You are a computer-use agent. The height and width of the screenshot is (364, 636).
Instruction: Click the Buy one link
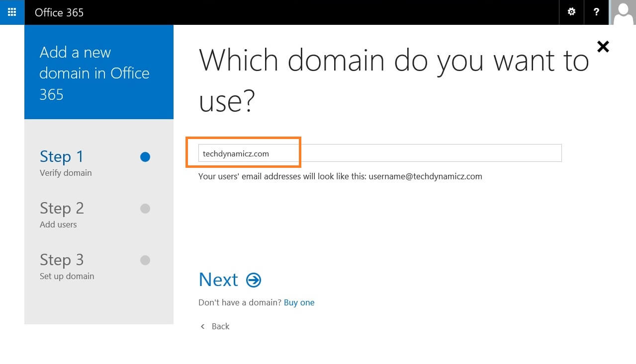299,302
